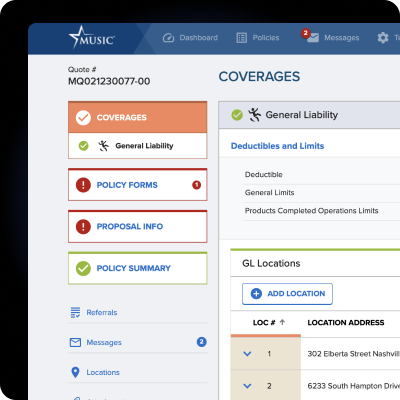The width and height of the screenshot is (400, 400).
Task: Click the white checkmark icon on Coverages
Action: [83, 117]
